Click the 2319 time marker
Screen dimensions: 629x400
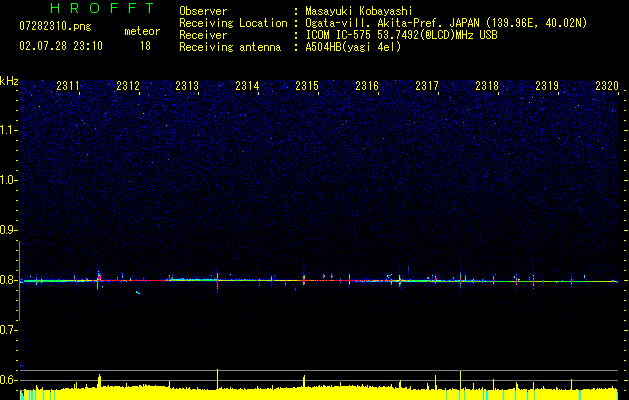tap(547, 86)
